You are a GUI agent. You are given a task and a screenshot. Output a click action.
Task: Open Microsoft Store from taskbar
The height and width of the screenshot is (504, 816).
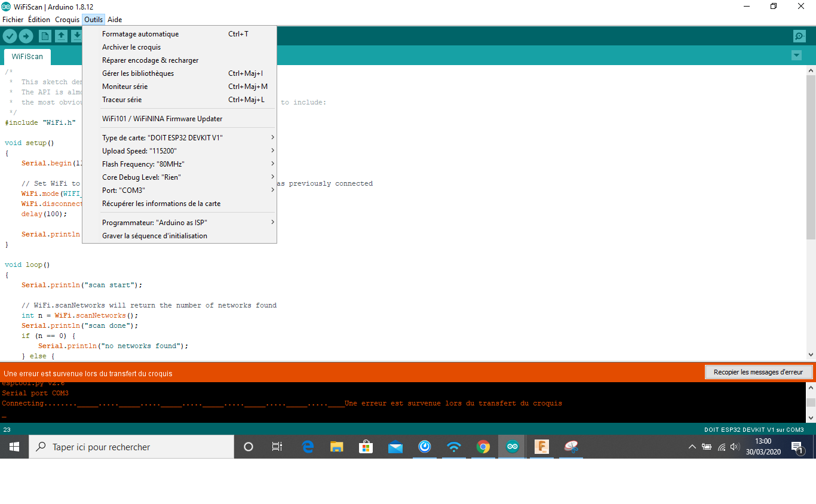[366, 447]
